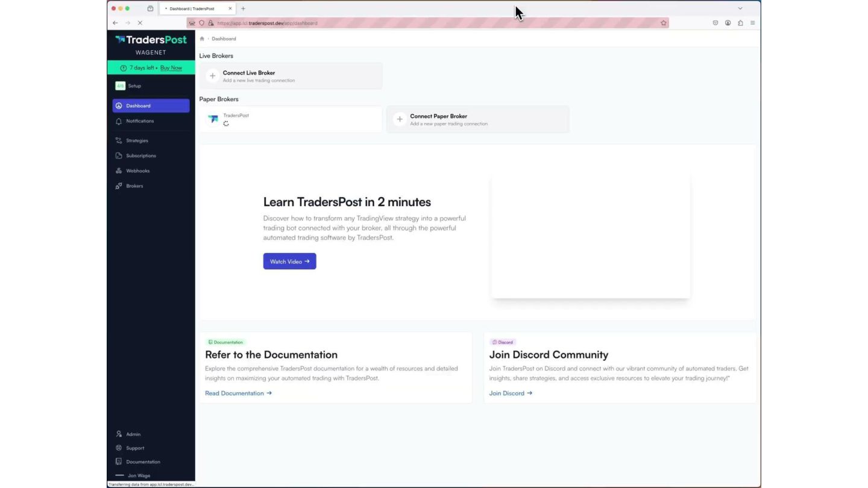
Task: Open a new browser tab
Action: coord(243,8)
